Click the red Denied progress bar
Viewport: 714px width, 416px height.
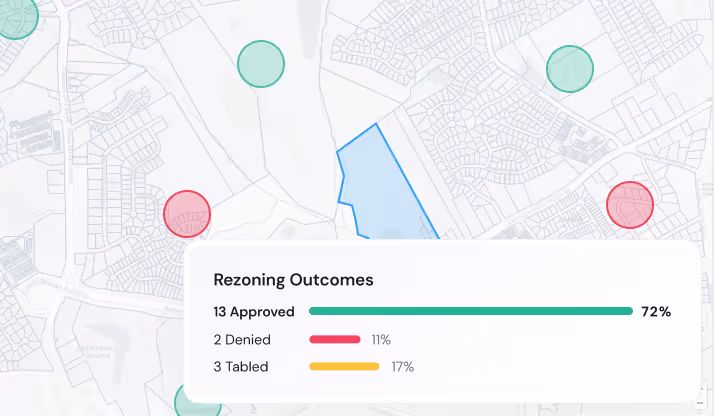(x=335, y=339)
